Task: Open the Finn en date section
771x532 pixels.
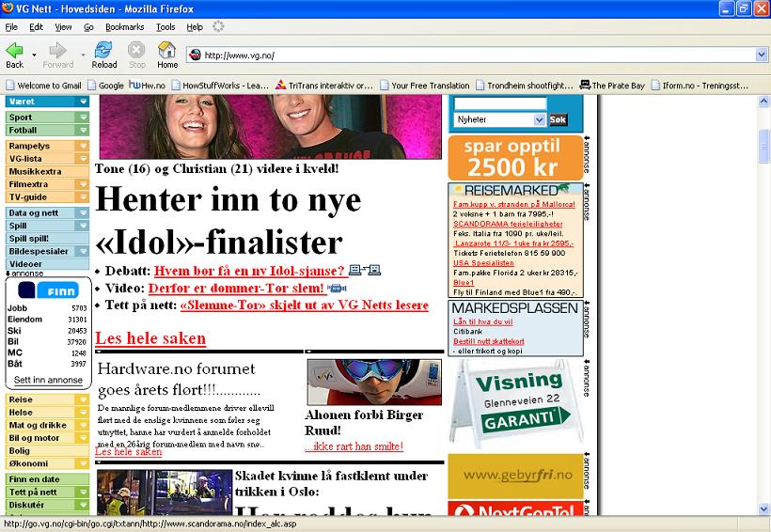Action: pos(47,479)
